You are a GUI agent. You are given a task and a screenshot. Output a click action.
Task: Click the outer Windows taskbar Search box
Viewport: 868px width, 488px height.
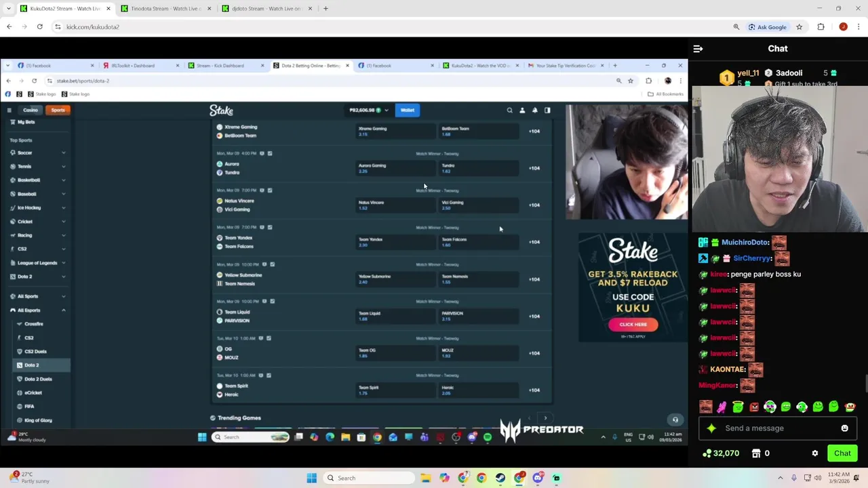click(368, 479)
